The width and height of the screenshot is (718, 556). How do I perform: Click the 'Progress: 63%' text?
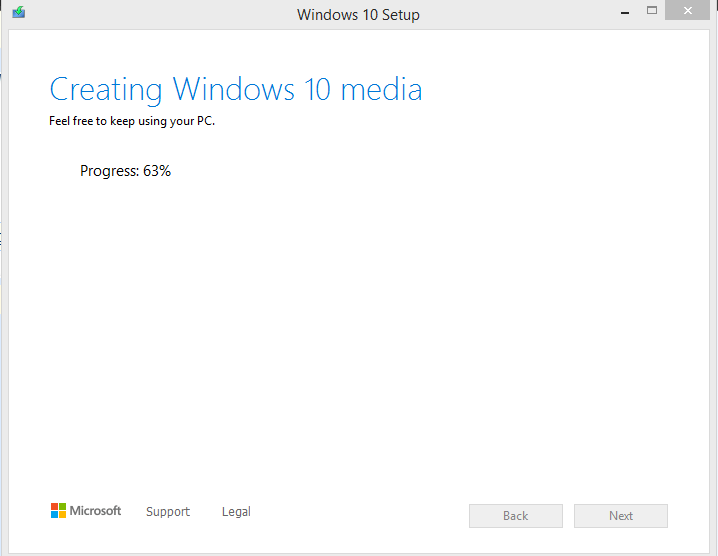click(x=125, y=171)
